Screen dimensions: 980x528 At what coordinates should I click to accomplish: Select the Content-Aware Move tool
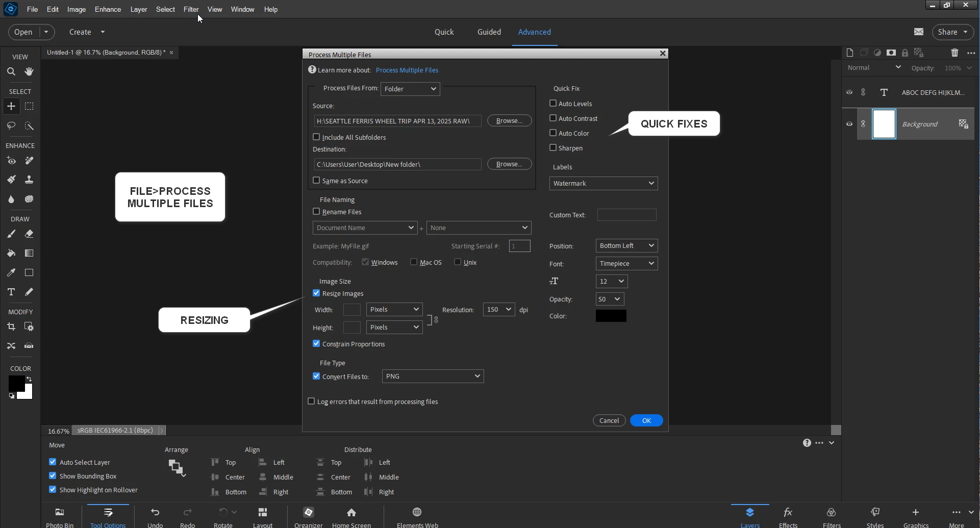coord(11,346)
